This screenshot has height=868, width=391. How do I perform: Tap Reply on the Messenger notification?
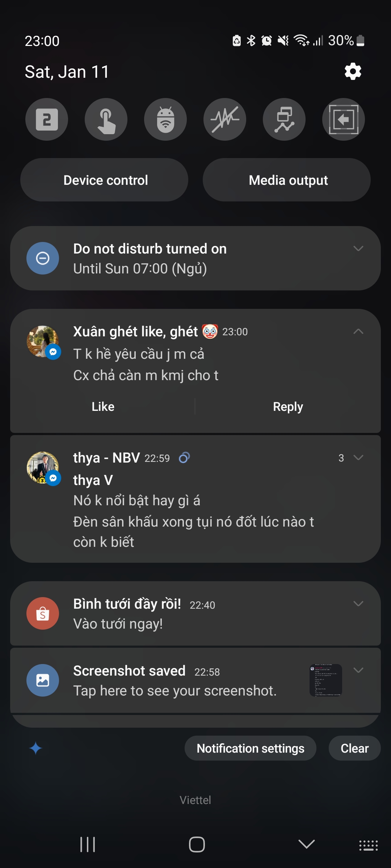[288, 407]
